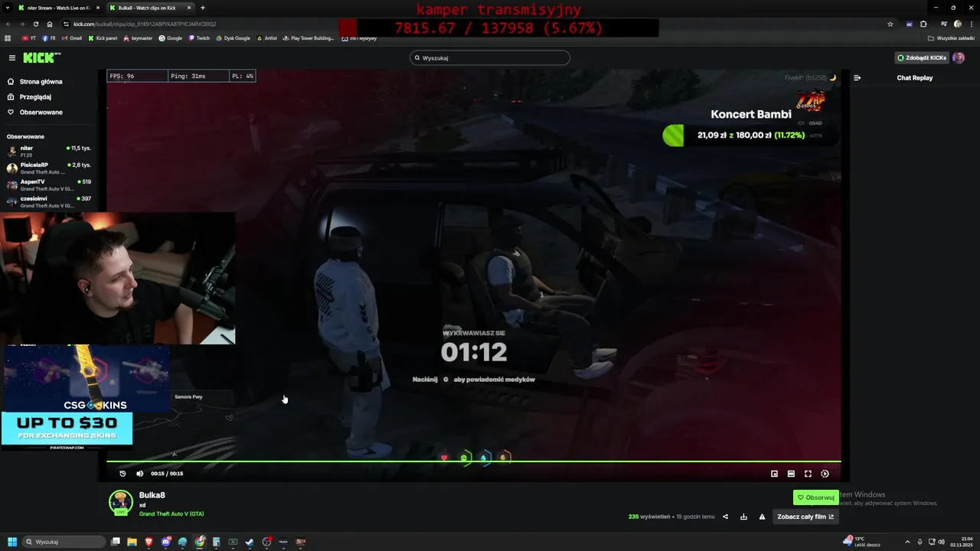The width and height of the screenshot is (980, 551).
Task: Report the clip with warning icon
Action: point(762,517)
